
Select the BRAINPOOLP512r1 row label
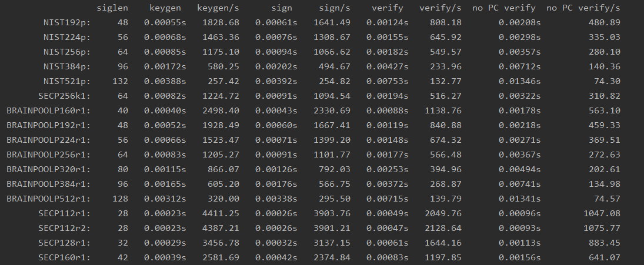(x=48, y=199)
